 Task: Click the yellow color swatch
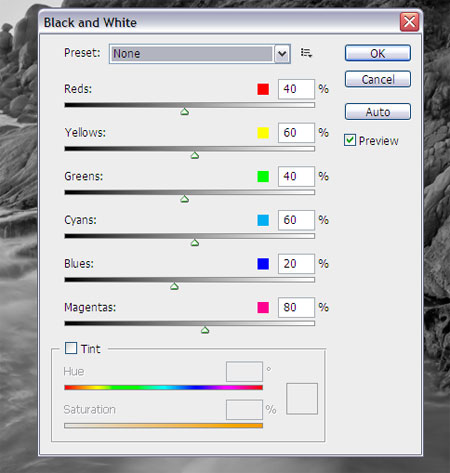(263, 133)
